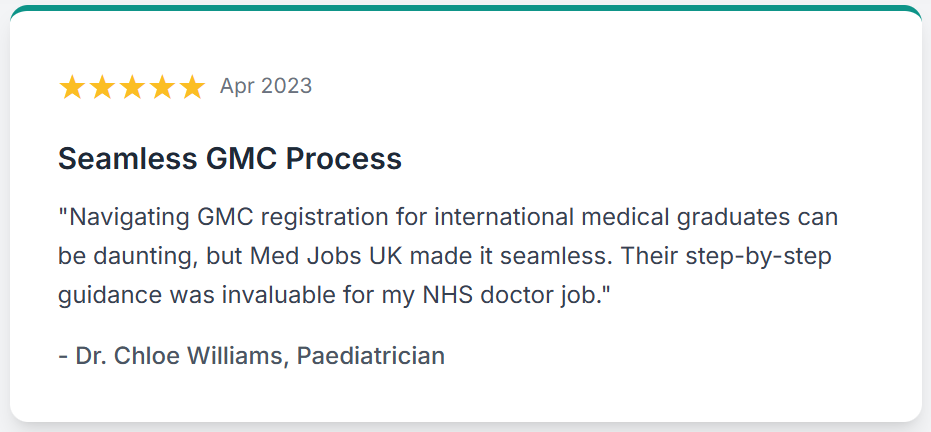This screenshot has height=432, width=931.
Task: Click the word Seamless in the title
Action: pos(127,159)
